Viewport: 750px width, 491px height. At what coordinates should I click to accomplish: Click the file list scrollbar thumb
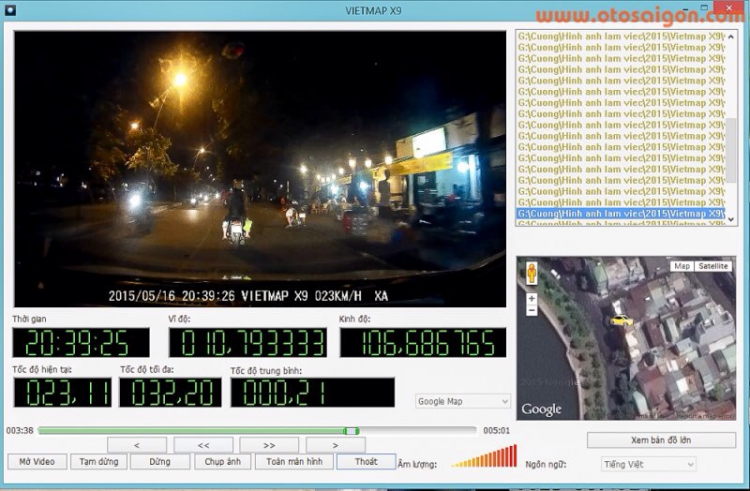(x=731, y=150)
